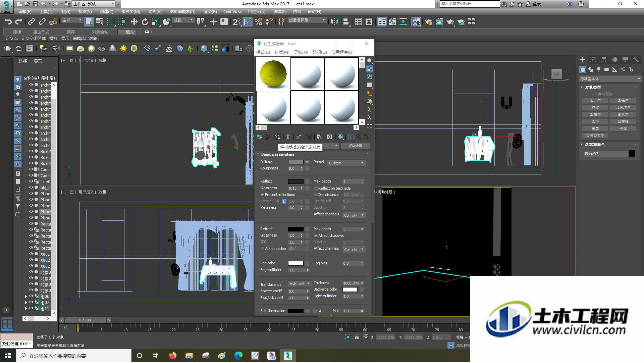The width and height of the screenshot is (644, 363).
Task: Enable the Self-illumination GI checkbox
Action: click(x=315, y=311)
